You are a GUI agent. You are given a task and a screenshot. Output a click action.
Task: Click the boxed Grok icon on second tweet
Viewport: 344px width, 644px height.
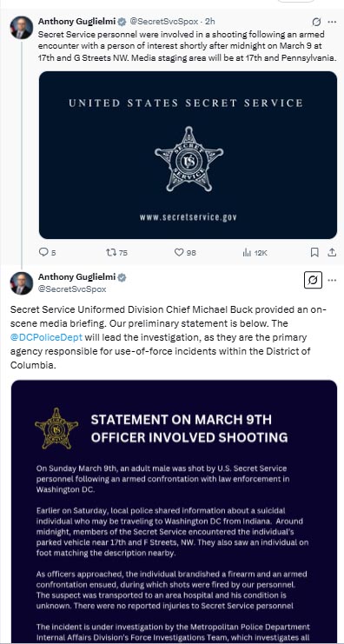(313, 281)
